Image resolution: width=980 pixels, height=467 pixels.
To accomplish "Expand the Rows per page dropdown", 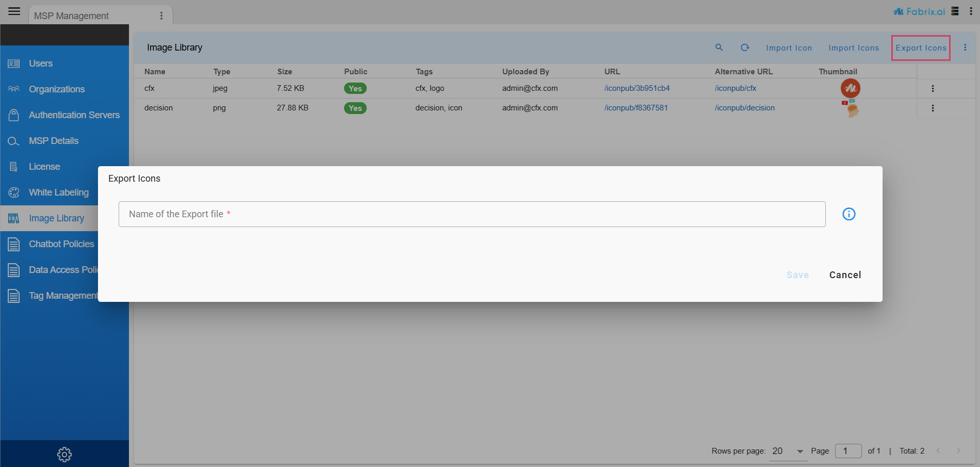I will click(x=800, y=452).
